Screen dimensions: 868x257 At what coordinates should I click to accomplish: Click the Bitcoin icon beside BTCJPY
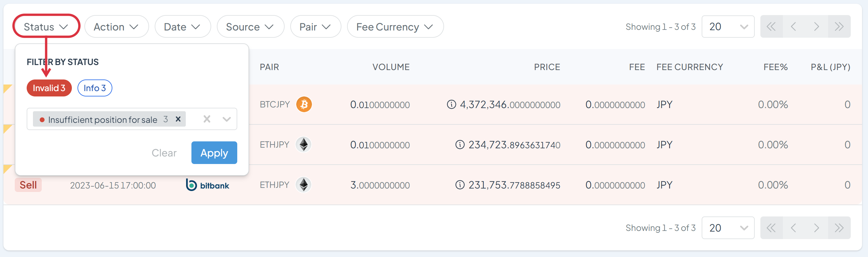click(303, 105)
